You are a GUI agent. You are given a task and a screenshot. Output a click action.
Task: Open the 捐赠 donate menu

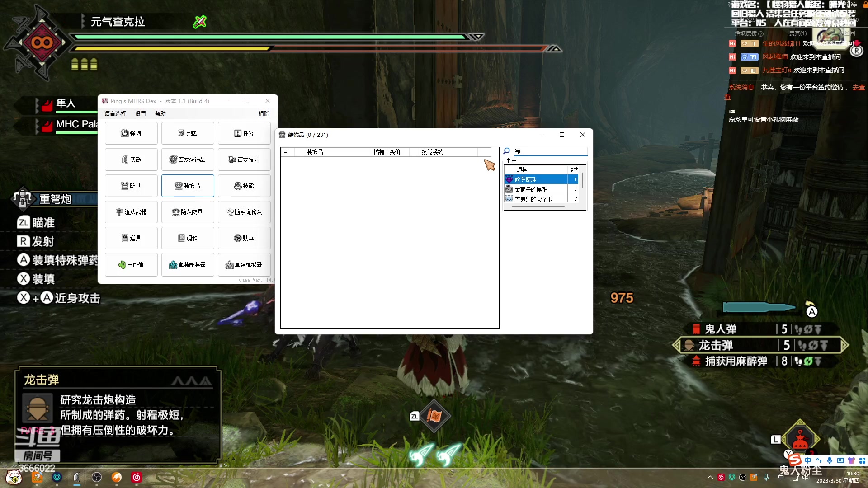tap(264, 113)
